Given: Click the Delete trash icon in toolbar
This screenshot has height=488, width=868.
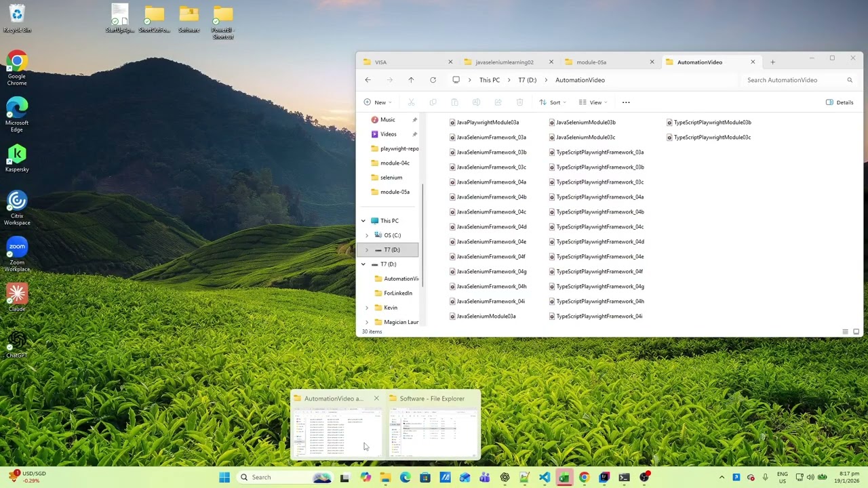Looking at the screenshot, I should click(x=519, y=102).
